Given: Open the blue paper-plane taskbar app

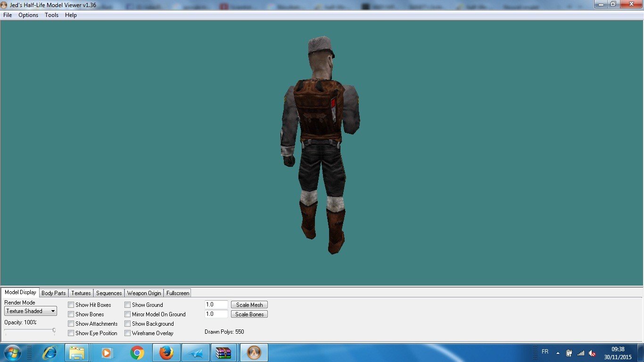Looking at the screenshot, I should 196,353.
